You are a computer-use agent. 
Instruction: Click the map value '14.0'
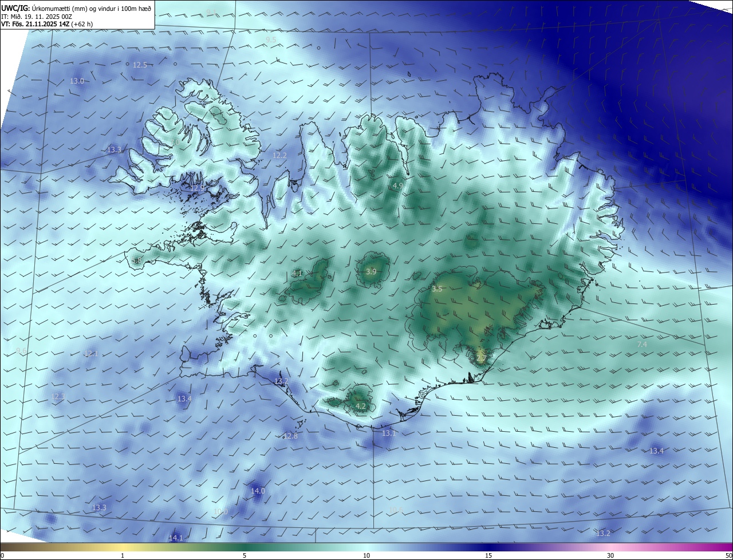tap(258, 491)
